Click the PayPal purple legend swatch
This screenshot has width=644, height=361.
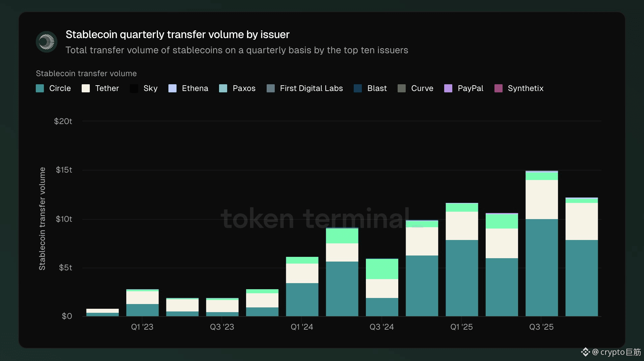(x=448, y=88)
